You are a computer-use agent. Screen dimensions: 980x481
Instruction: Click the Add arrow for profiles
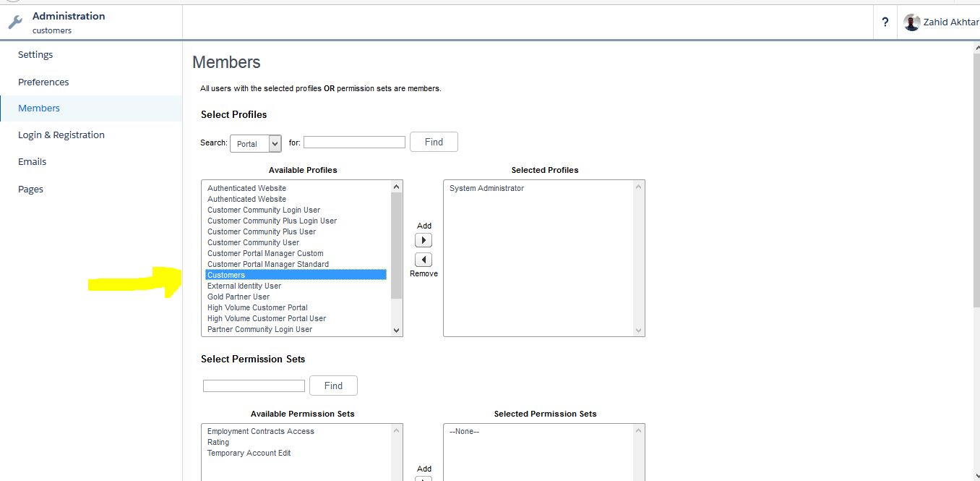coord(424,240)
